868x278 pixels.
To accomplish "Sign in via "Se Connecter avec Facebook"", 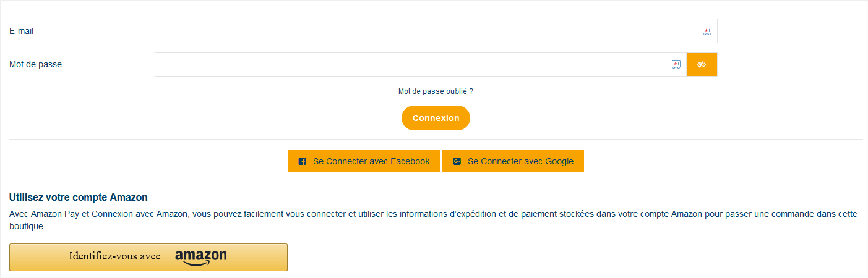I will tap(364, 161).
